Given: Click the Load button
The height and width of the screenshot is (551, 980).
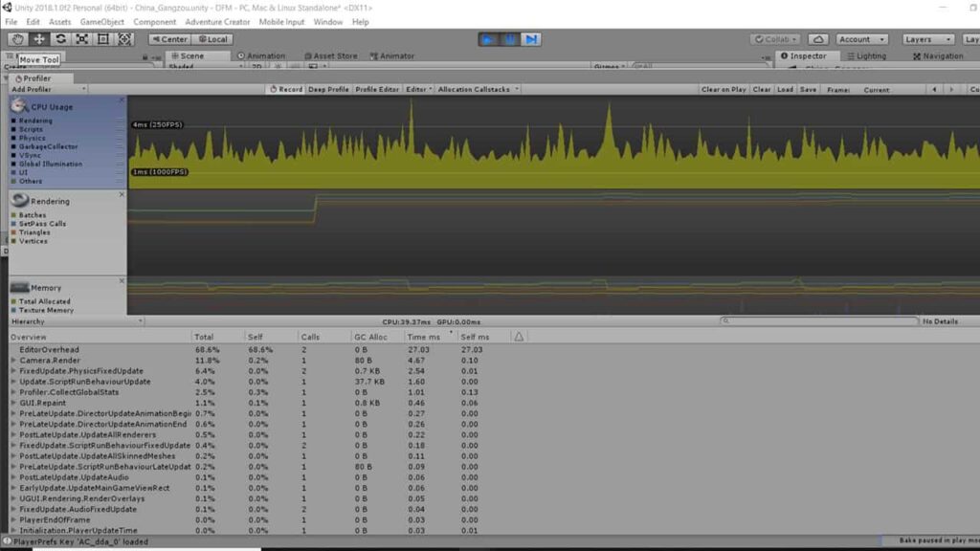Looking at the screenshot, I should [x=785, y=89].
